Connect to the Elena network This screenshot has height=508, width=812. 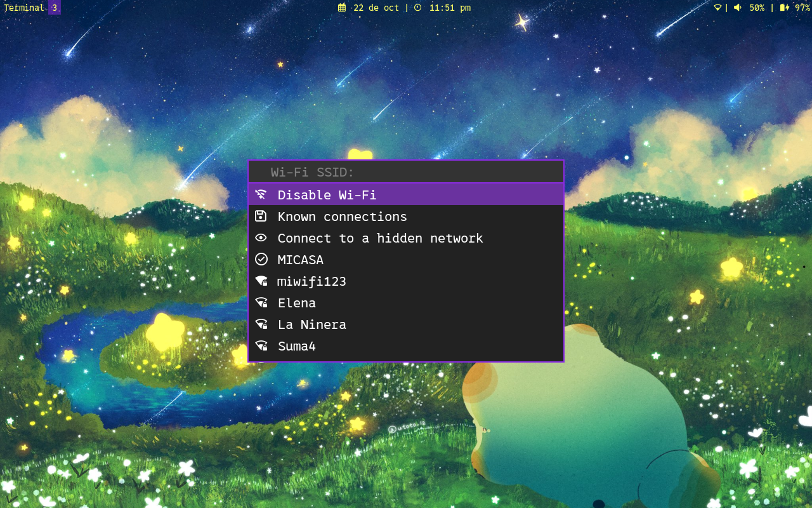coord(296,302)
